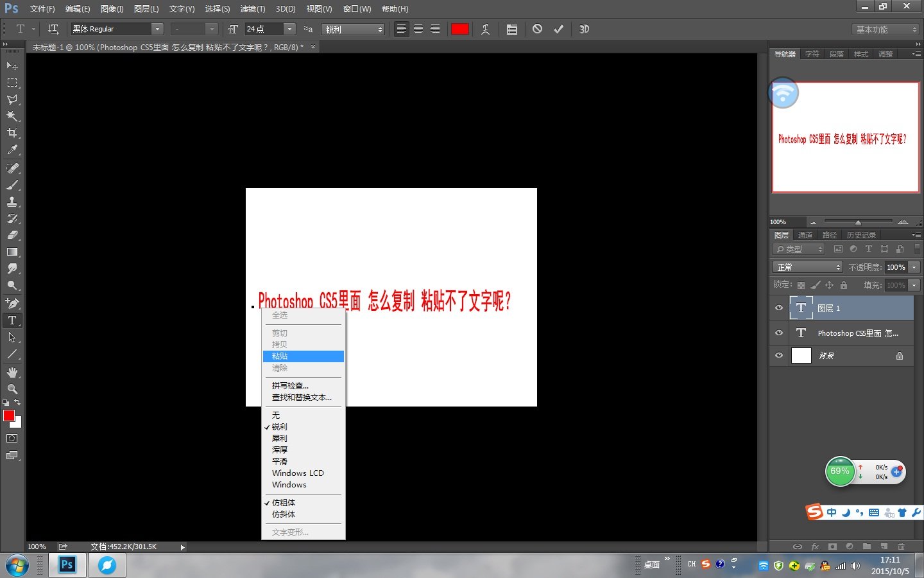This screenshot has width=924, height=578.
Task: Choose 查找和替换文本 from context menu
Action: (x=302, y=397)
